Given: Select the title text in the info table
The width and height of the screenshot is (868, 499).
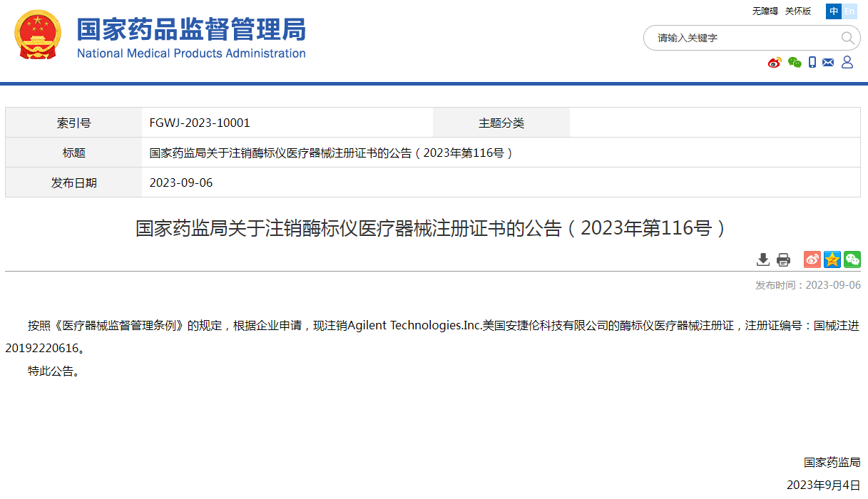Looking at the screenshot, I should pyautogui.click(x=332, y=153).
